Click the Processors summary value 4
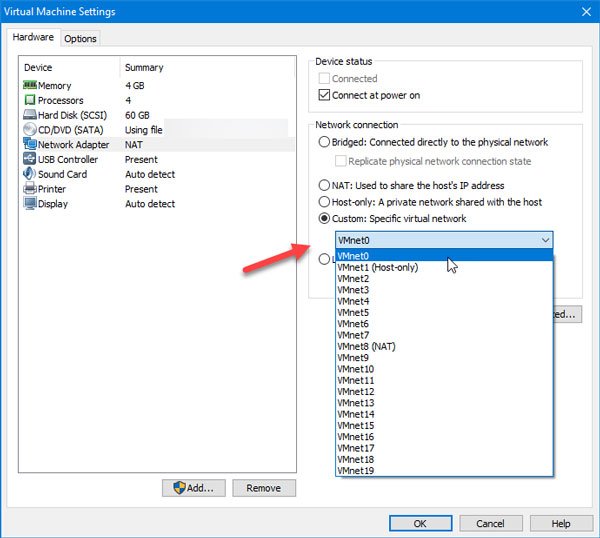This screenshot has width=600, height=538. coord(128,100)
